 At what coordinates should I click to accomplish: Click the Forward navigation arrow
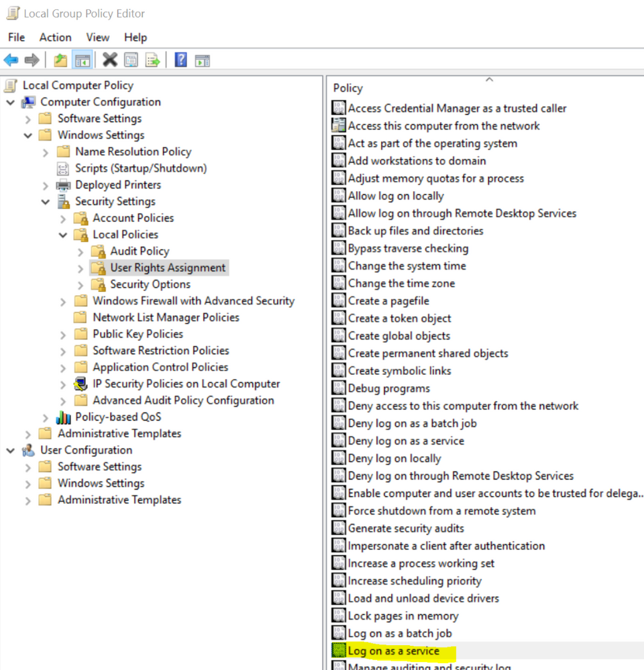pyautogui.click(x=32, y=60)
